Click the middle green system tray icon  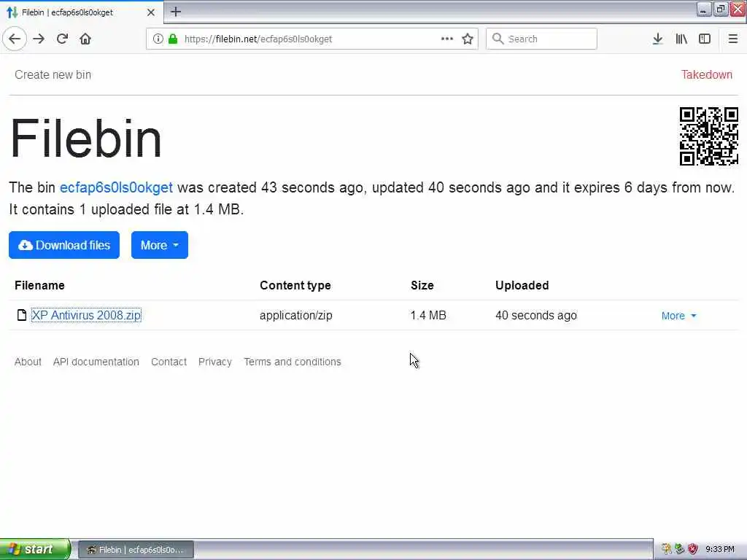pyautogui.click(x=679, y=550)
